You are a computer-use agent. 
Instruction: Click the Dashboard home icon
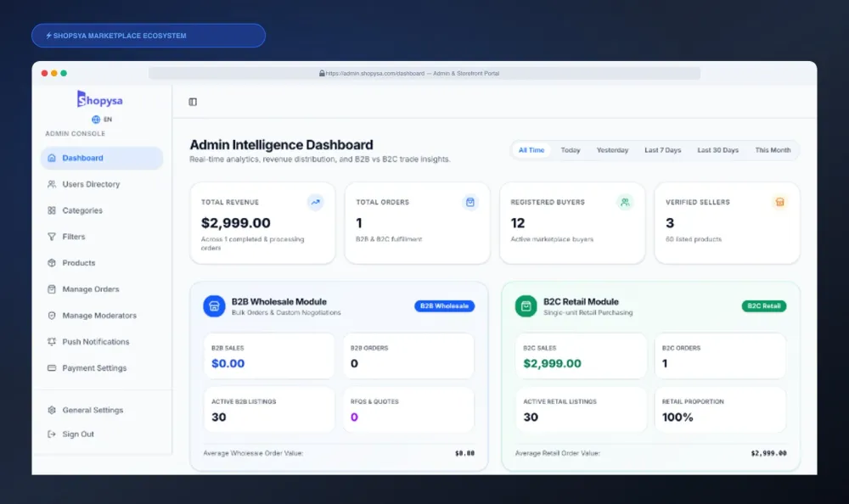[52, 158]
